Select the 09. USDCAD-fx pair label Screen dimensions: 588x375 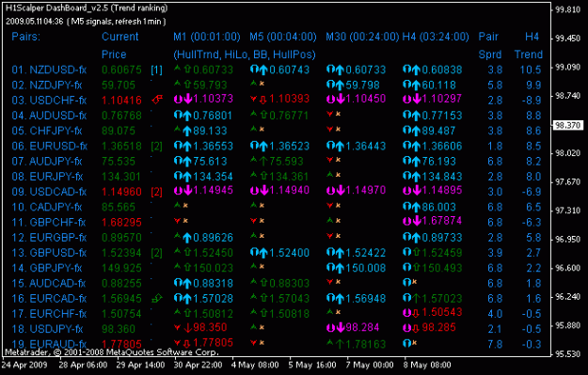[x=49, y=192]
